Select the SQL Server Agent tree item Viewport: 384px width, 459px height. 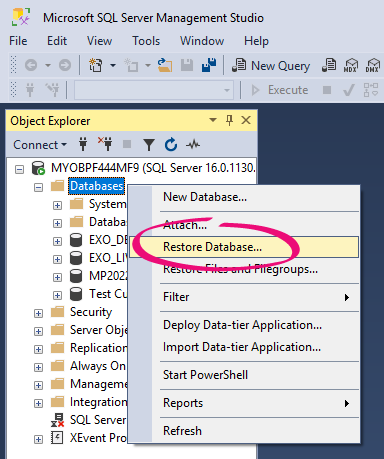pos(98,420)
